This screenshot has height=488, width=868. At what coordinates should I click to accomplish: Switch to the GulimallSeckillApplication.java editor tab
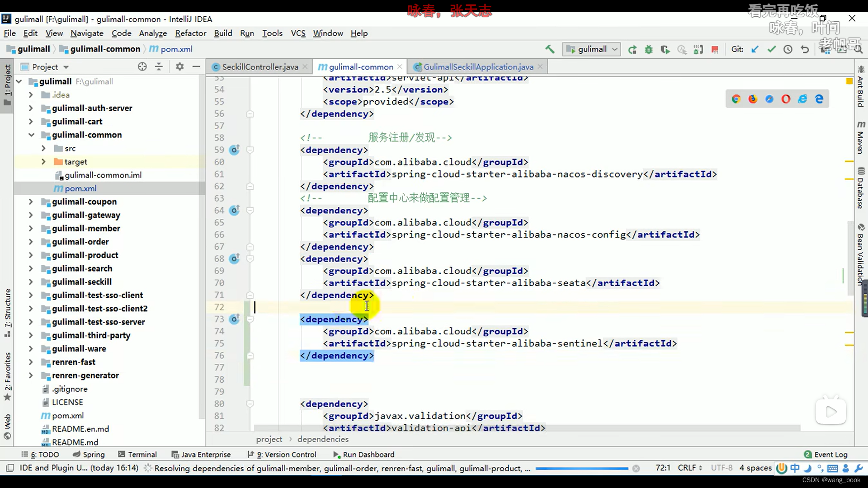(478, 67)
